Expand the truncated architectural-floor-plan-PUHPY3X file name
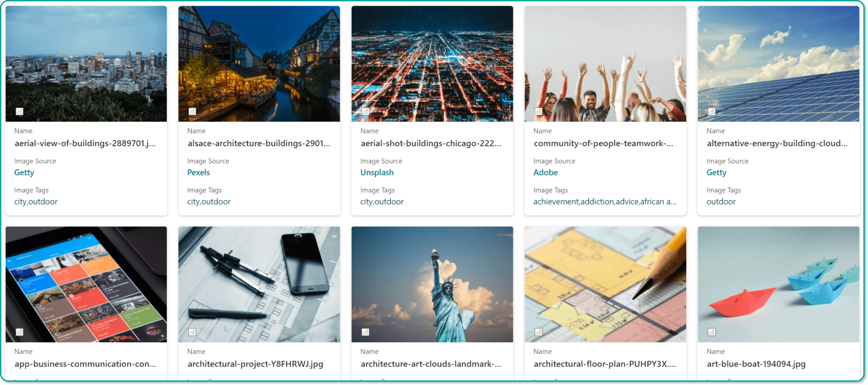Screen dimensions: 868x385 click(604, 364)
